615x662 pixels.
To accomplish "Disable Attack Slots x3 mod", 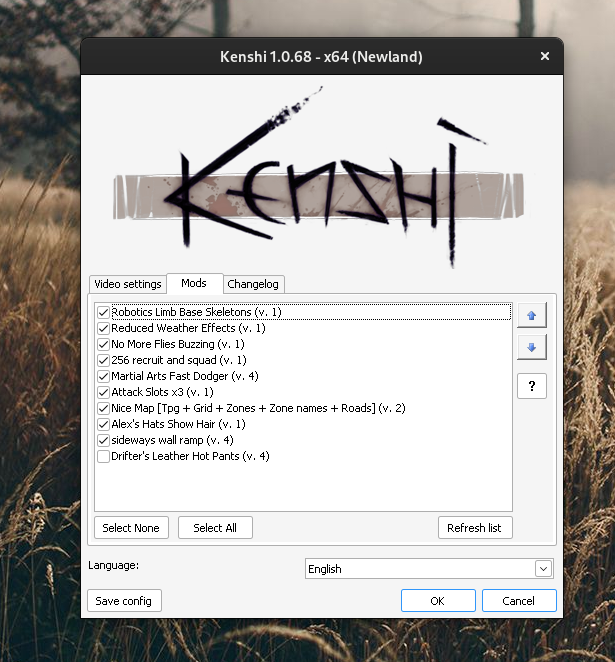I will pos(103,392).
